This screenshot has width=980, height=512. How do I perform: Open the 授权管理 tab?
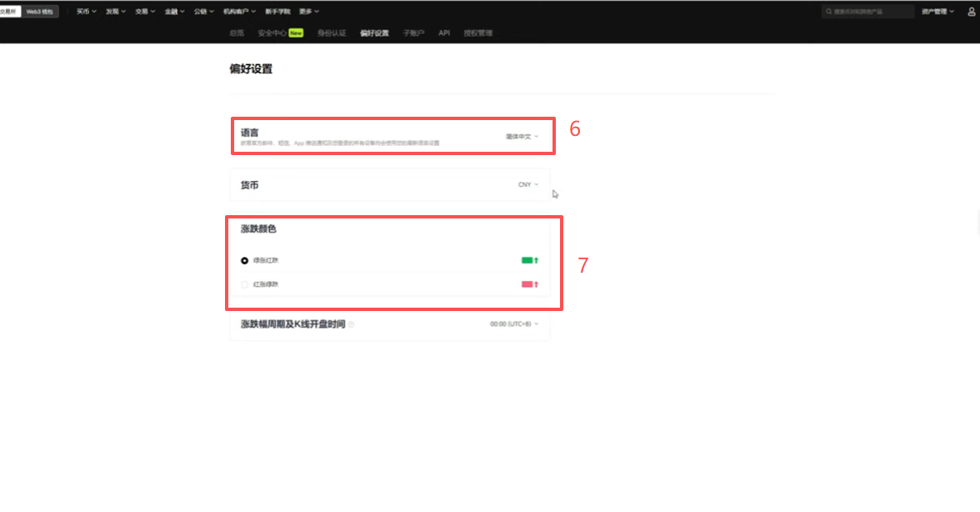pos(478,33)
